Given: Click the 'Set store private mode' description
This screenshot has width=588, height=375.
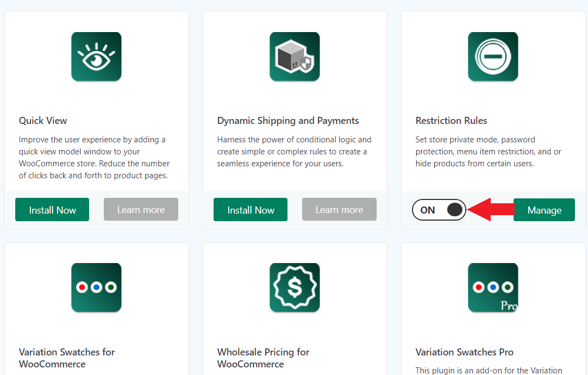Looking at the screenshot, I should click(488, 152).
